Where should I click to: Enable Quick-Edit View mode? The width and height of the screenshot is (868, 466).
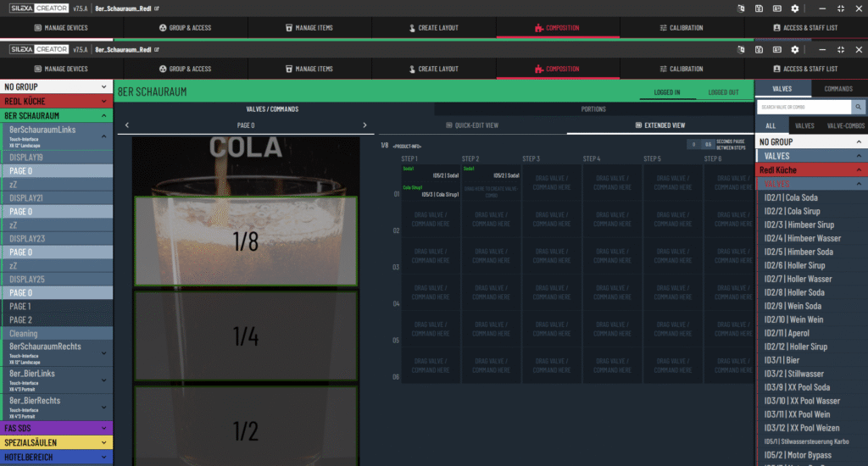coord(476,125)
